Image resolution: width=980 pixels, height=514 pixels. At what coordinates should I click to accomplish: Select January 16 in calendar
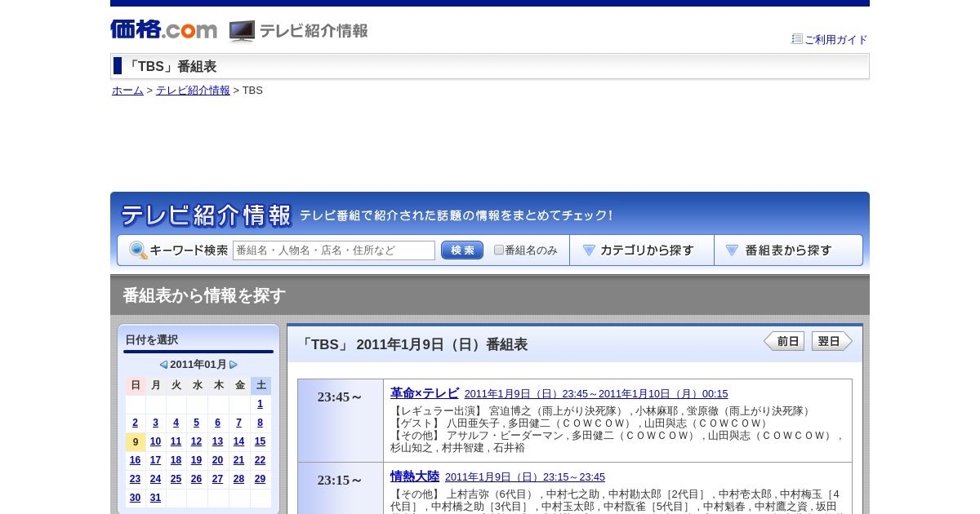pos(136,460)
